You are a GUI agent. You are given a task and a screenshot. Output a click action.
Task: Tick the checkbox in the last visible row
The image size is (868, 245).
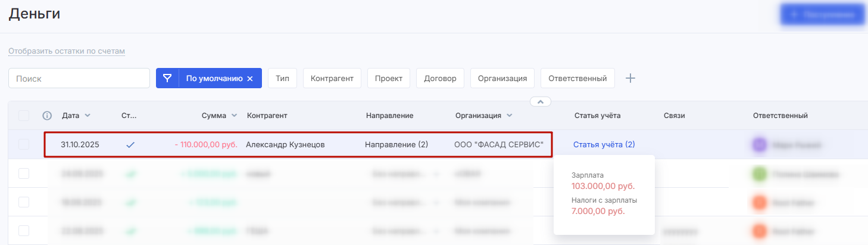click(24, 231)
